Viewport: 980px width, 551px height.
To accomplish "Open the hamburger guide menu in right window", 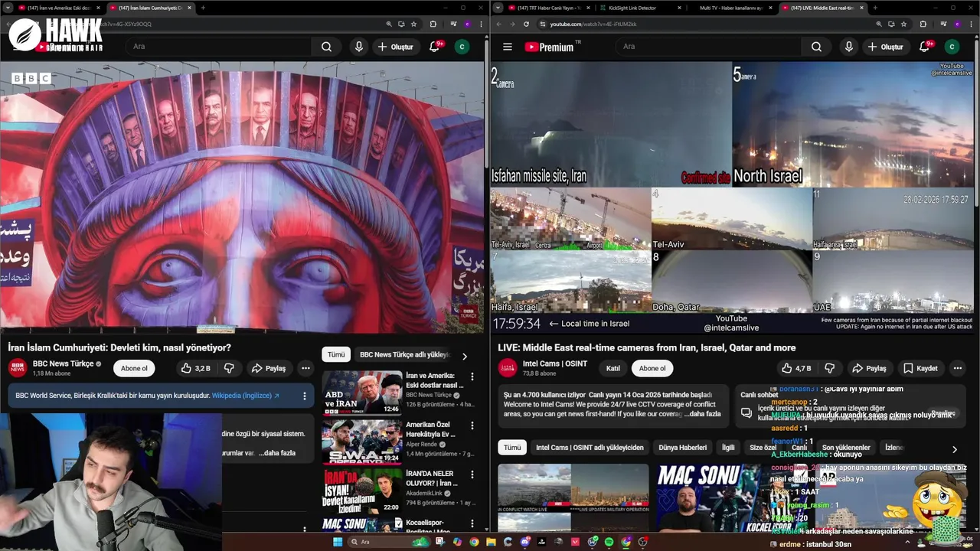I will pyautogui.click(x=507, y=47).
